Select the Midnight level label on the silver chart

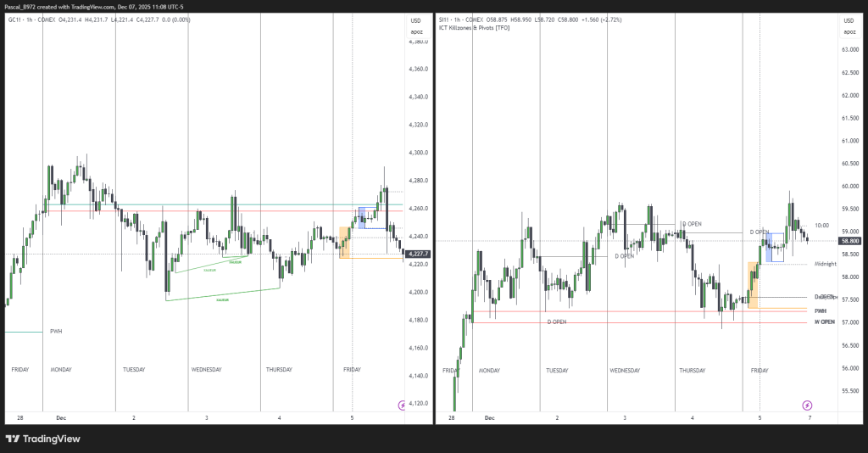point(825,264)
